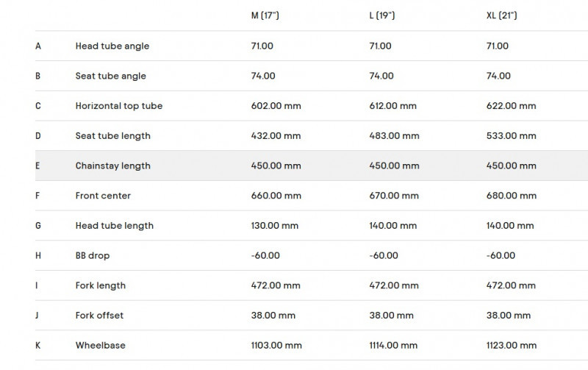The width and height of the screenshot is (588, 370).
Task: Click the Fork length row label
Action: tap(100, 285)
